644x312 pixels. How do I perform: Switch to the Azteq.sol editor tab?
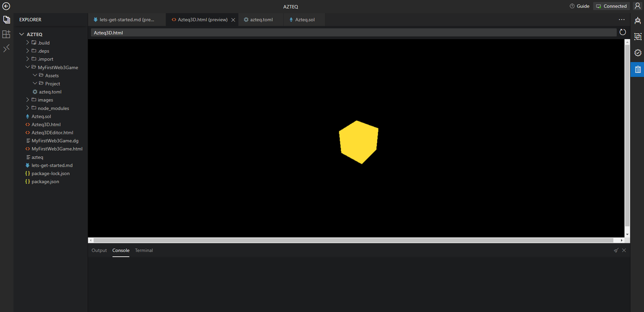point(305,20)
